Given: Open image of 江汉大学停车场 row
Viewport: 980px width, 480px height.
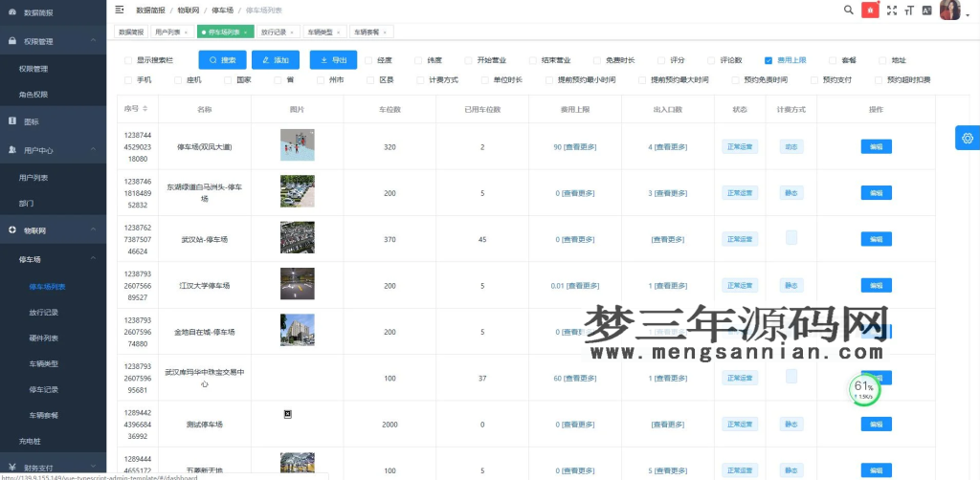Looking at the screenshot, I should [298, 284].
